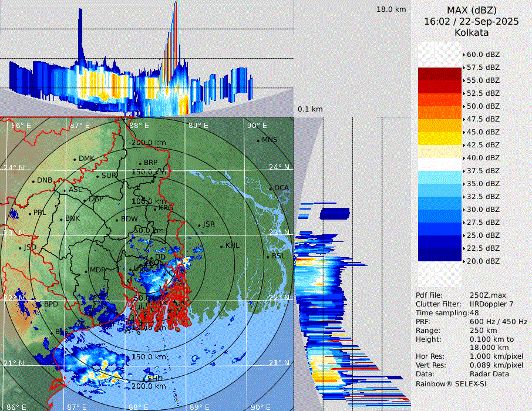
Task: Pick the yellow swatch above 42.5 dBZ
Action: (440, 138)
